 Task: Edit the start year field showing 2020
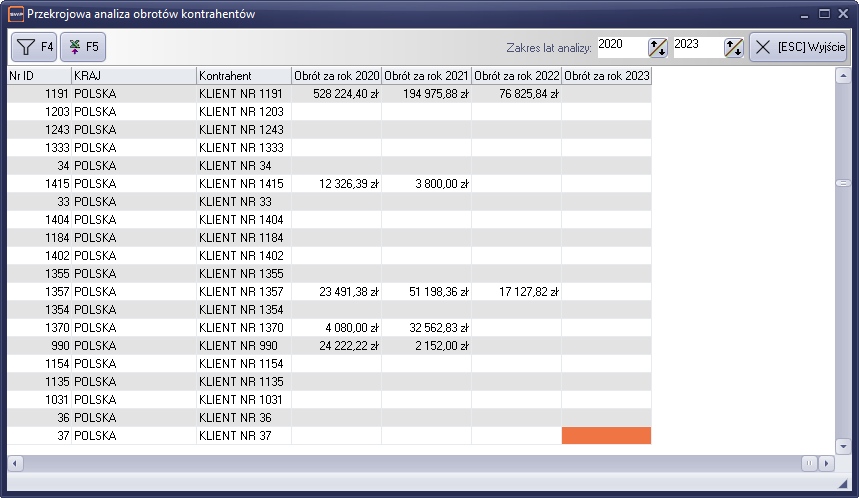620,45
